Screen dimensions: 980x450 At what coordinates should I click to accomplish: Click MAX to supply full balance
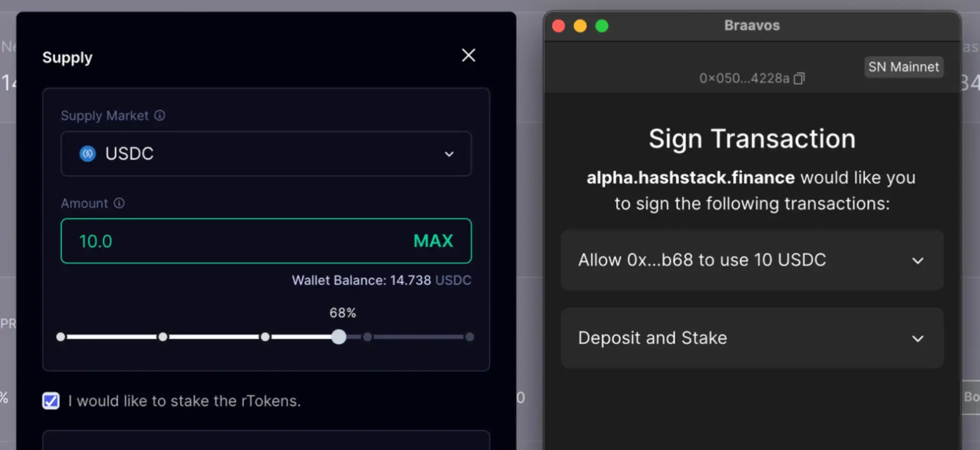[433, 241]
